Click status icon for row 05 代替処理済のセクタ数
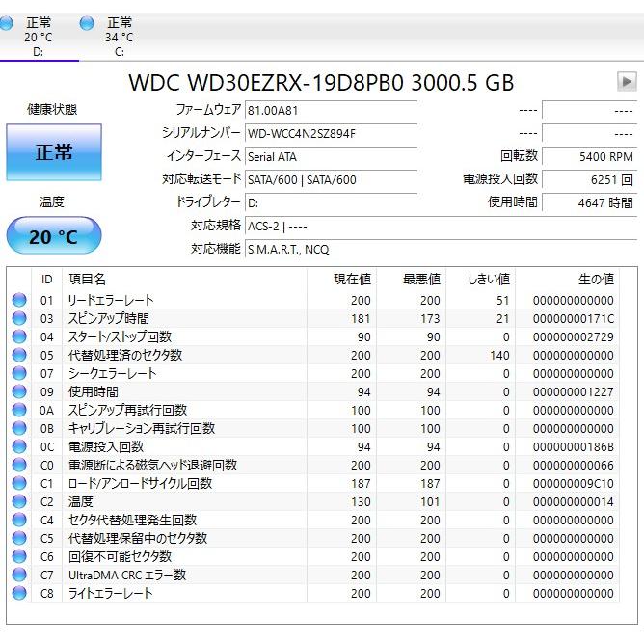 coord(19,355)
